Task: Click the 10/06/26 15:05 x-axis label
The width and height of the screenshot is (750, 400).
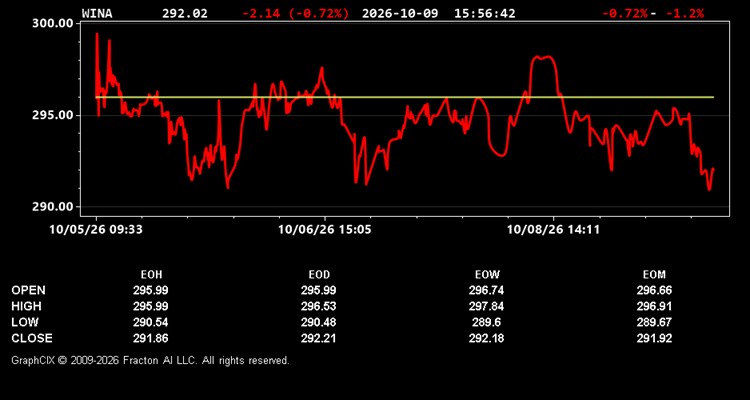Action: tap(325, 230)
